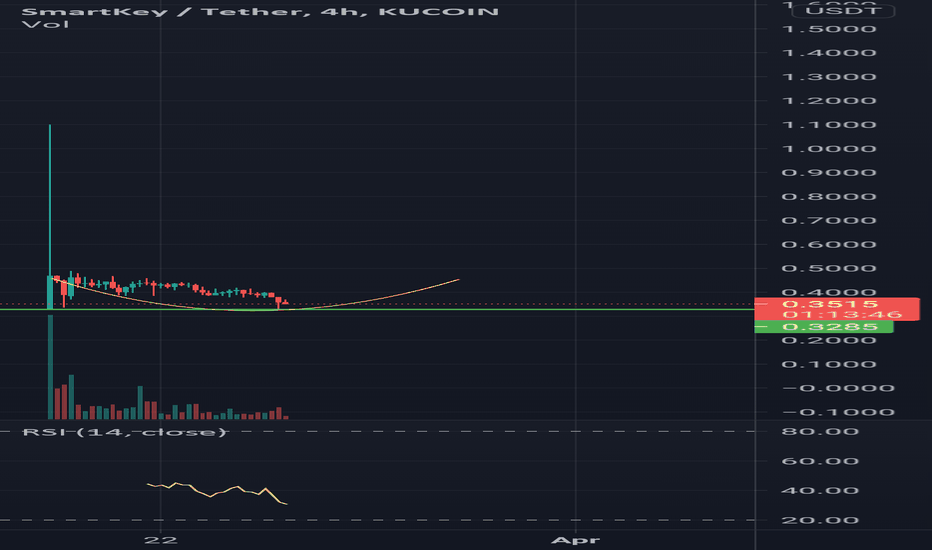Click the 22 date label on time axis
This screenshot has height=550, width=932.
click(x=160, y=540)
